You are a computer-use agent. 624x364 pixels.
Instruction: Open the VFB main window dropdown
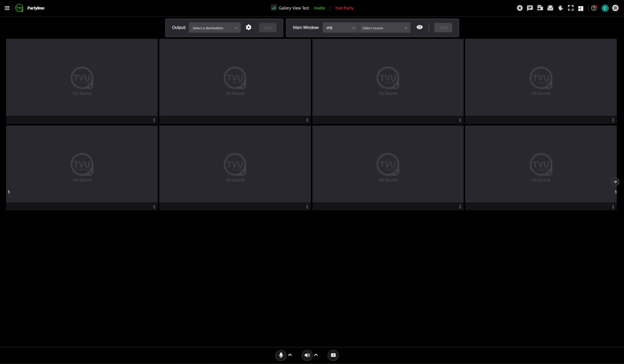click(340, 28)
